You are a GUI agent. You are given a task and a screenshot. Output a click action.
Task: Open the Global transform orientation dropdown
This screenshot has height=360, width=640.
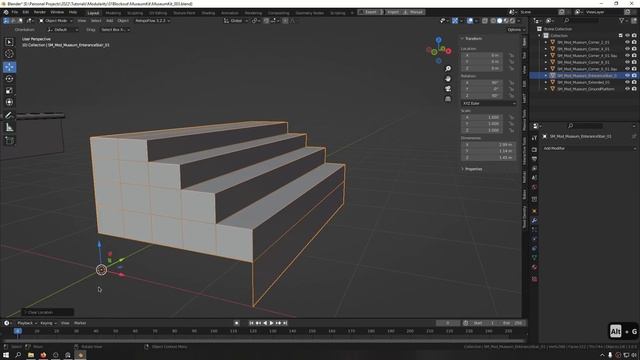[236, 21]
